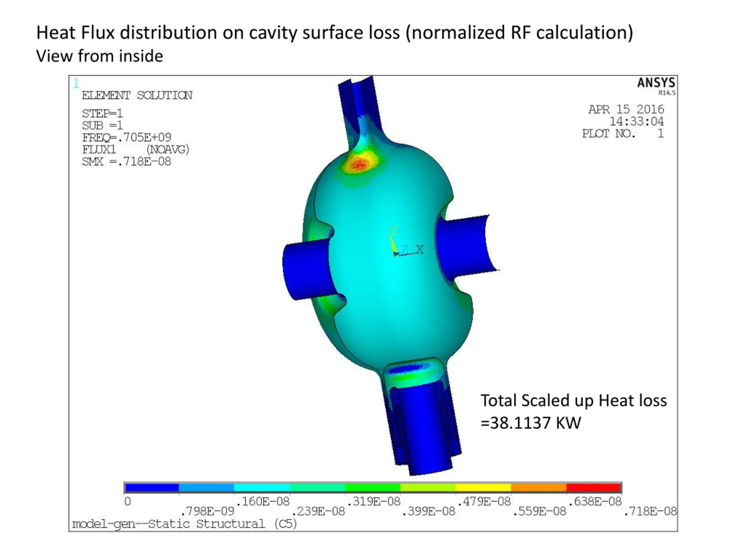Click the legend value '.718E-08'

[x=650, y=511]
